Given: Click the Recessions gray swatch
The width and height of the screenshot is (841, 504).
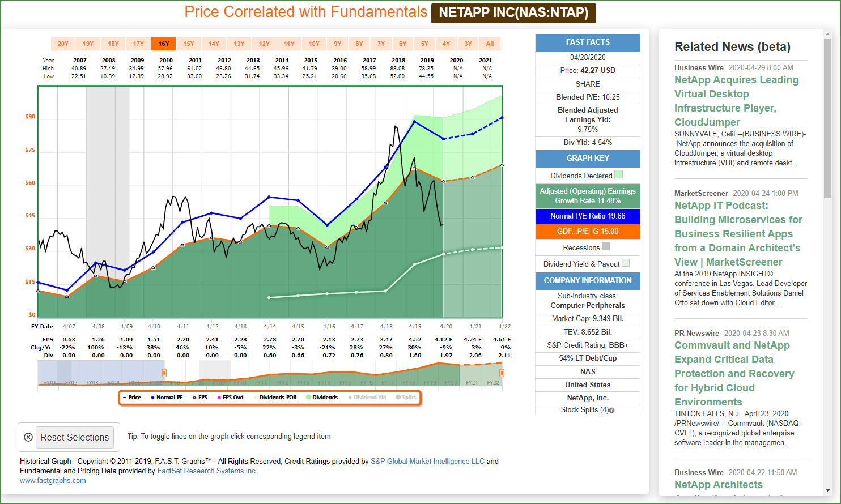Looking at the screenshot, I should pyautogui.click(x=606, y=246).
